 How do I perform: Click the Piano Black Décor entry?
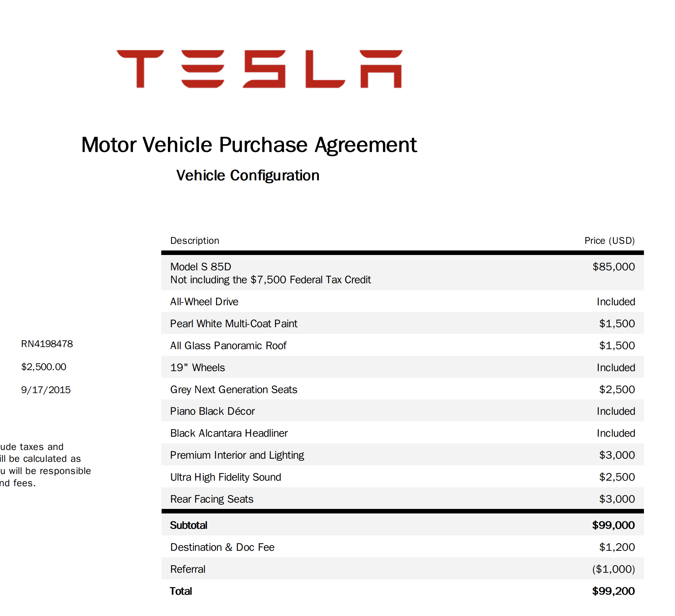pos(212,411)
